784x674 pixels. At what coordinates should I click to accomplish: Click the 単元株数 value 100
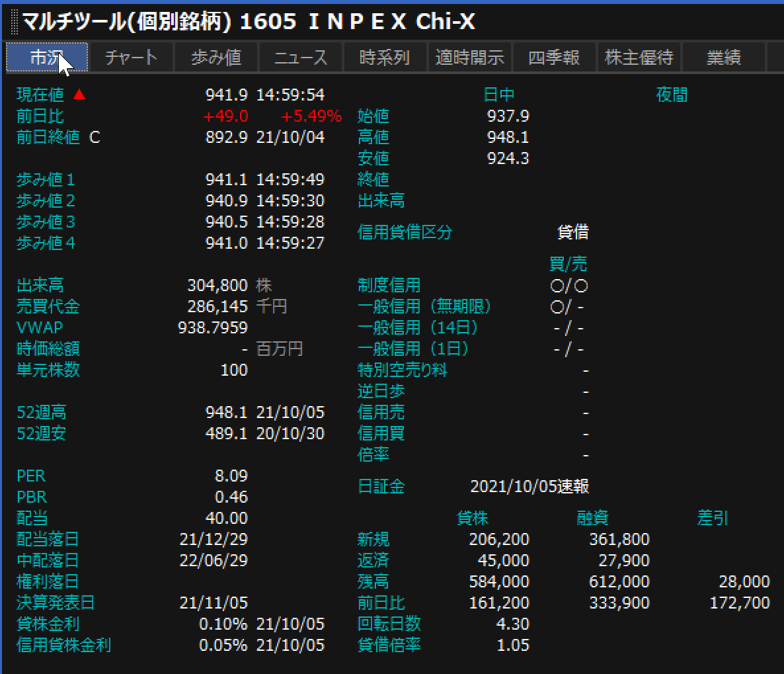234,370
